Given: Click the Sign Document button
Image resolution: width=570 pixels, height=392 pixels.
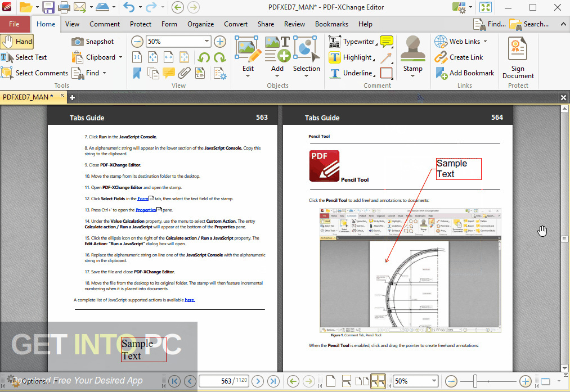Looking at the screenshot, I should point(518,57).
